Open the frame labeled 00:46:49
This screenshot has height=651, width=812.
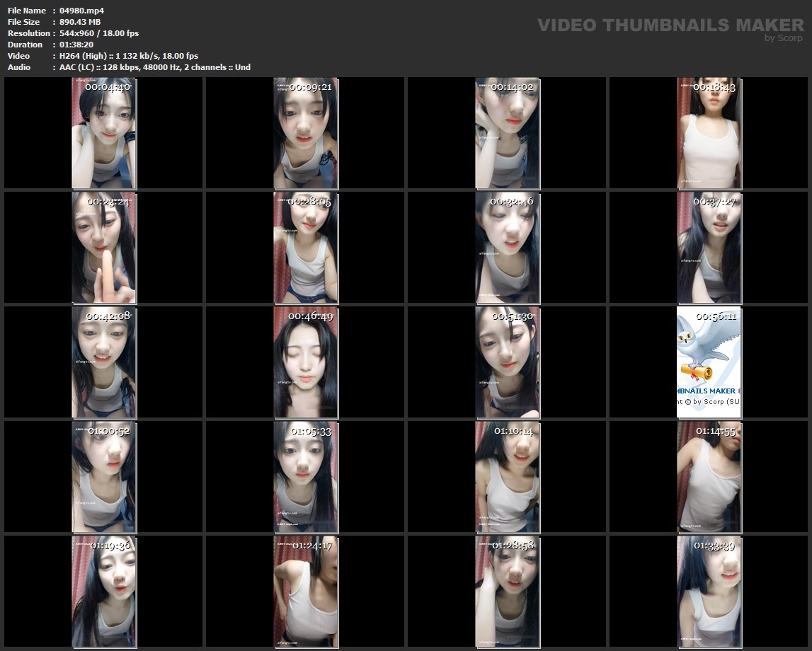(x=306, y=362)
